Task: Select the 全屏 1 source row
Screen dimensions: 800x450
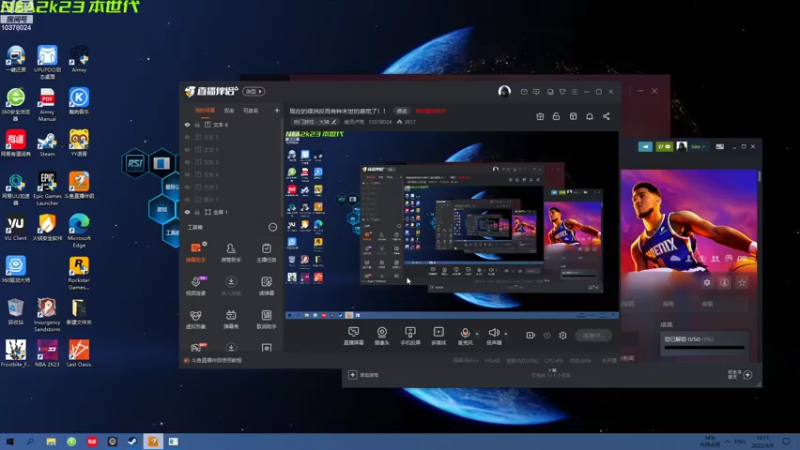Action: pos(232,212)
